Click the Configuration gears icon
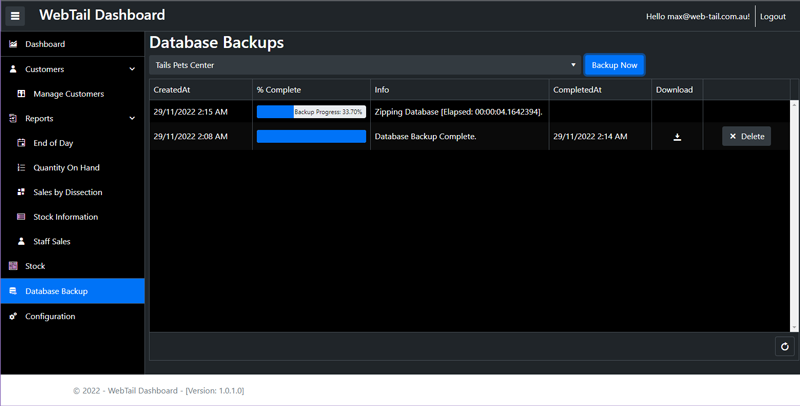This screenshot has width=800, height=406. point(13,316)
